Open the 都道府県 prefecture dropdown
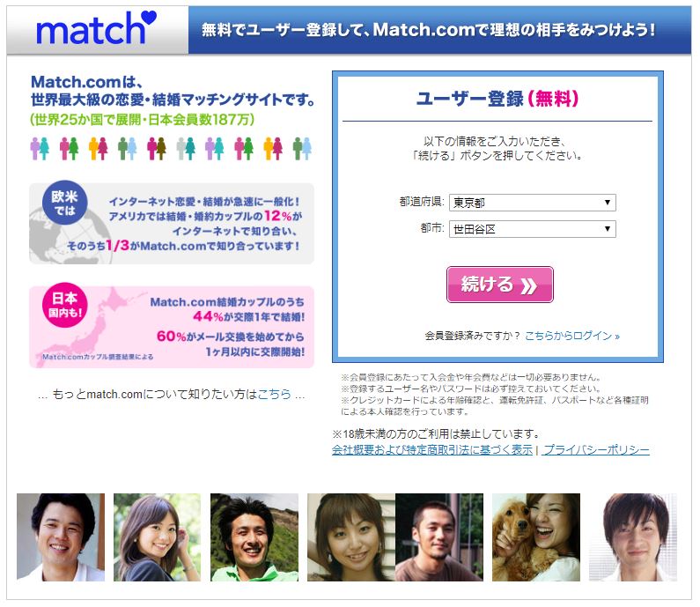Screen dimensions: 700x607 (532, 203)
